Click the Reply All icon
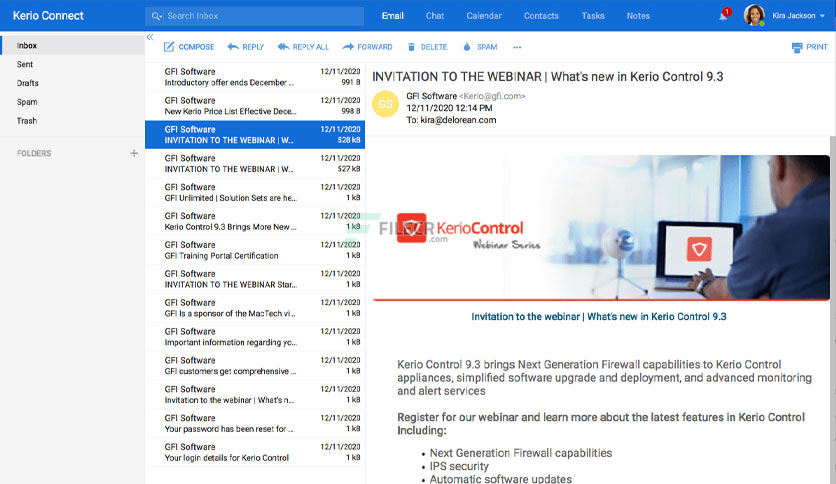This screenshot has width=836, height=484. [x=284, y=47]
